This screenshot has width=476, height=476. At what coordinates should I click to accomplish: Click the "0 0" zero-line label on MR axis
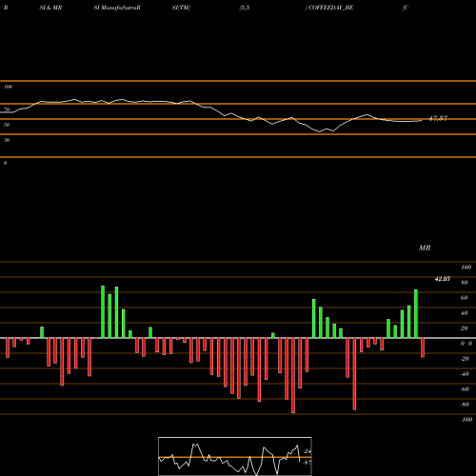point(466,344)
